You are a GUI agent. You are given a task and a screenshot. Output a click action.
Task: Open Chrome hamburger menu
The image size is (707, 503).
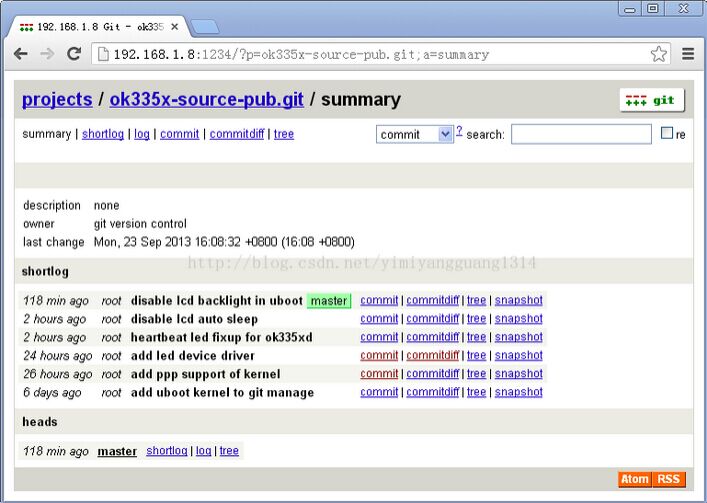coord(688,54)
